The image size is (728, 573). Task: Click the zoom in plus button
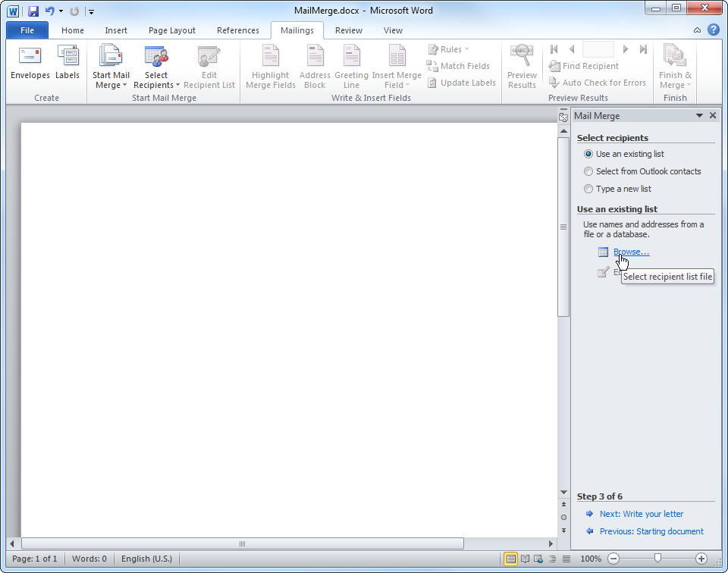tap(701, 559)
